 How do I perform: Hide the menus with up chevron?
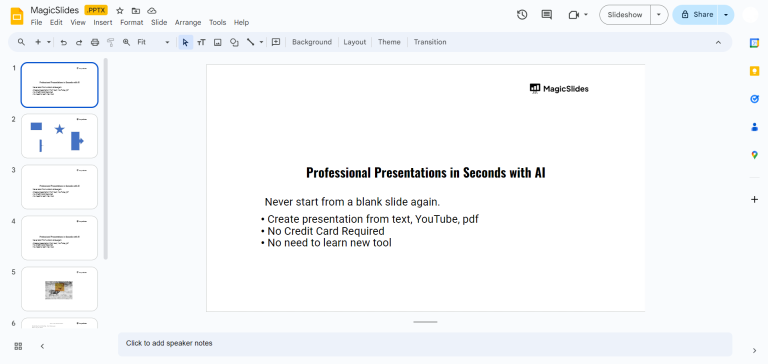tap(718, 42)
